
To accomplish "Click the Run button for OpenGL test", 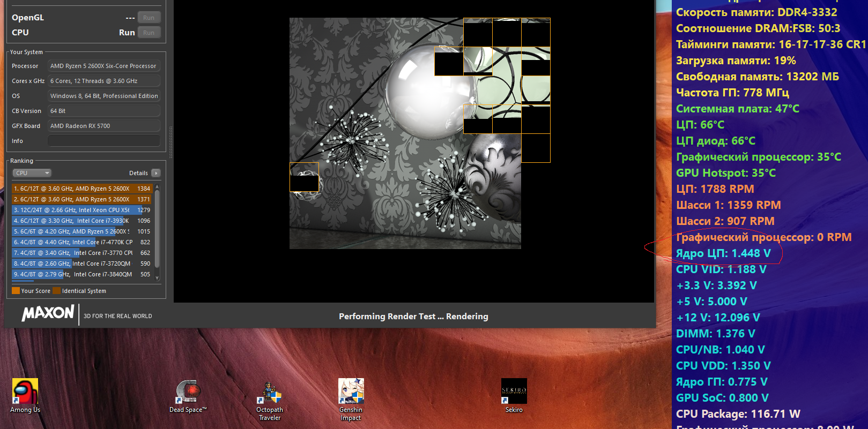I will [149, 18].
